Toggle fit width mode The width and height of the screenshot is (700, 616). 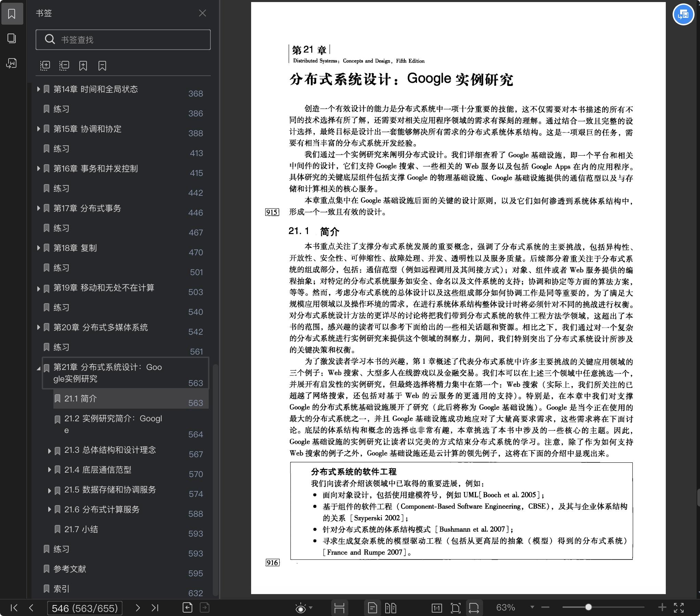point(474,608)
